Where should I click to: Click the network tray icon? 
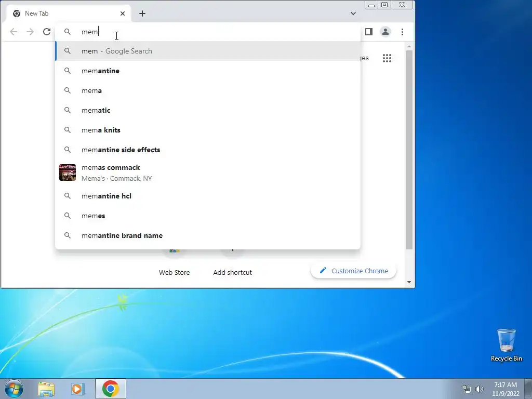click(x=467, y=389)
